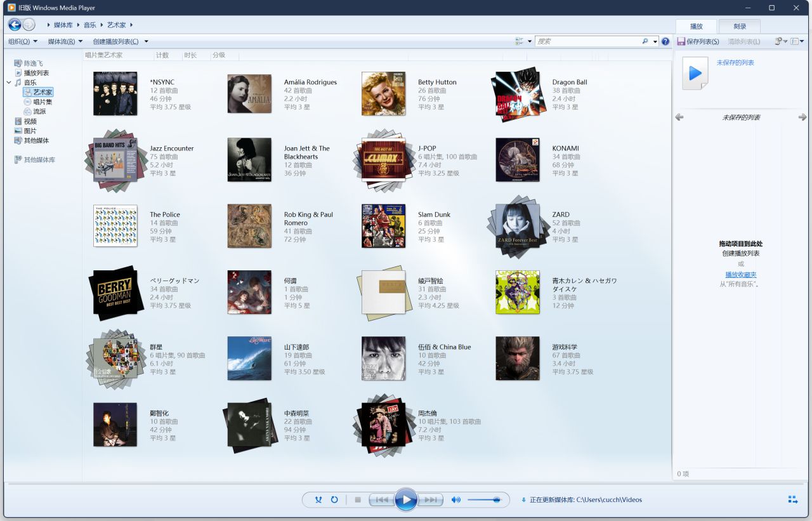
Task: Select the 游戏科学 album cover
Action: pos(518,359)
